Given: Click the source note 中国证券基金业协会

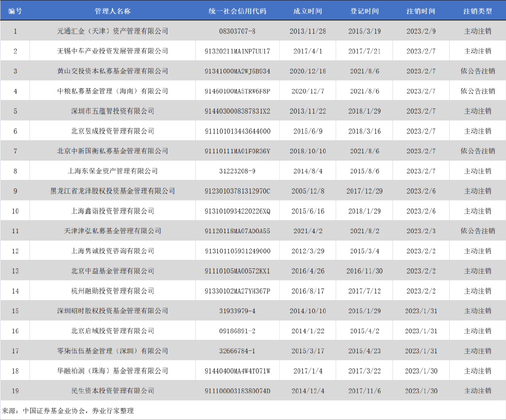Looking at the screenshot, I should click(53, 411).
